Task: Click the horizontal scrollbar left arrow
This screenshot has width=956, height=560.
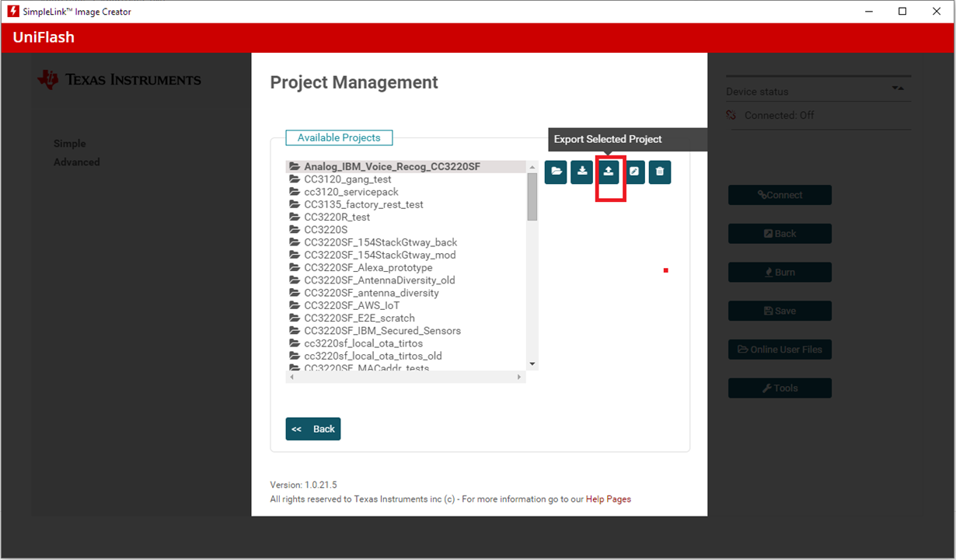Action: pos(291,377)
